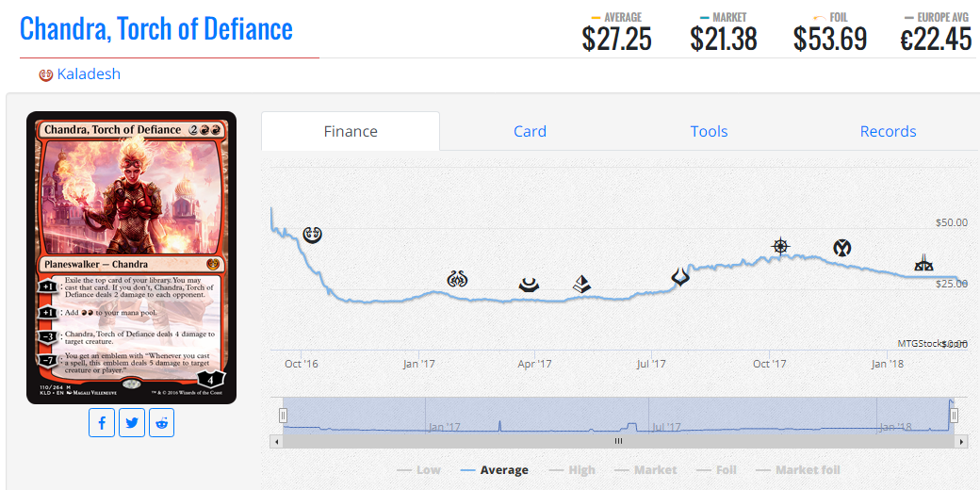Click the Rivals of Ixalan set marker
This screenshot has width=980, height=490.
point(923,263)
